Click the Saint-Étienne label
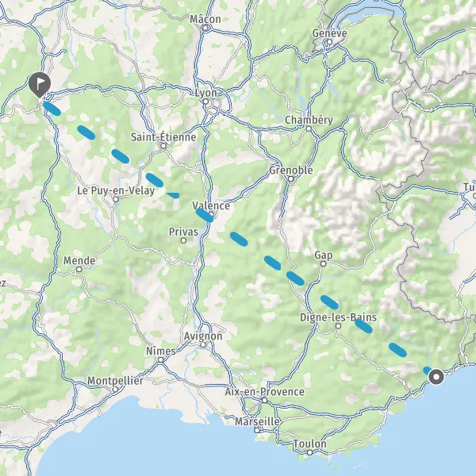 163,137
